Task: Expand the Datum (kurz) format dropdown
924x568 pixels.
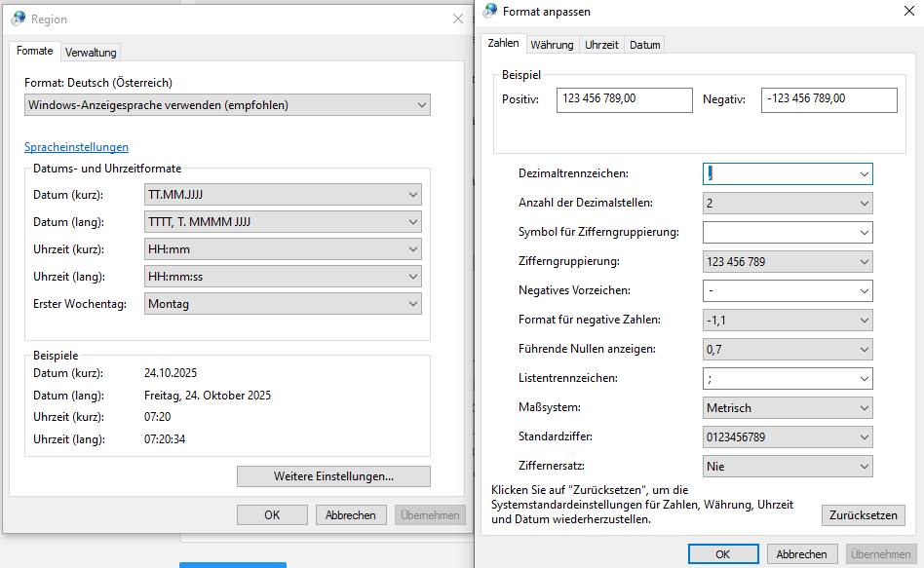Action: coord(412,195)
